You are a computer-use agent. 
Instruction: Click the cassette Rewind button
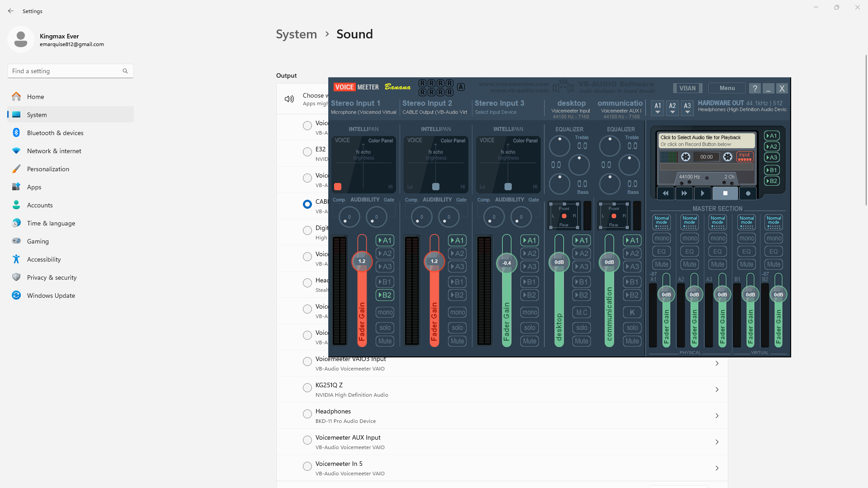point(665,193)
